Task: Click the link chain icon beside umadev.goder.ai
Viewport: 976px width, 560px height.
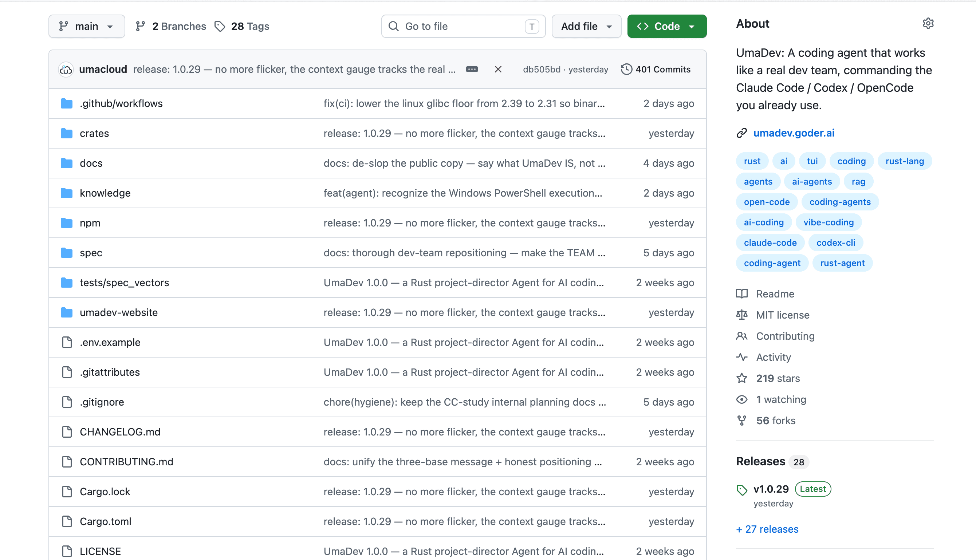Action: pos(741,133)
